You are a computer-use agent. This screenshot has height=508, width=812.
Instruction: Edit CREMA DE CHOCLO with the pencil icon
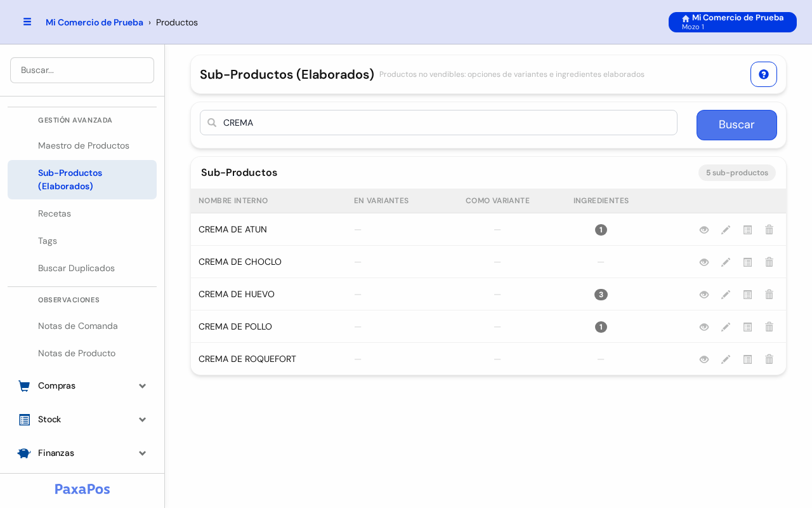[x=726, y=262]
